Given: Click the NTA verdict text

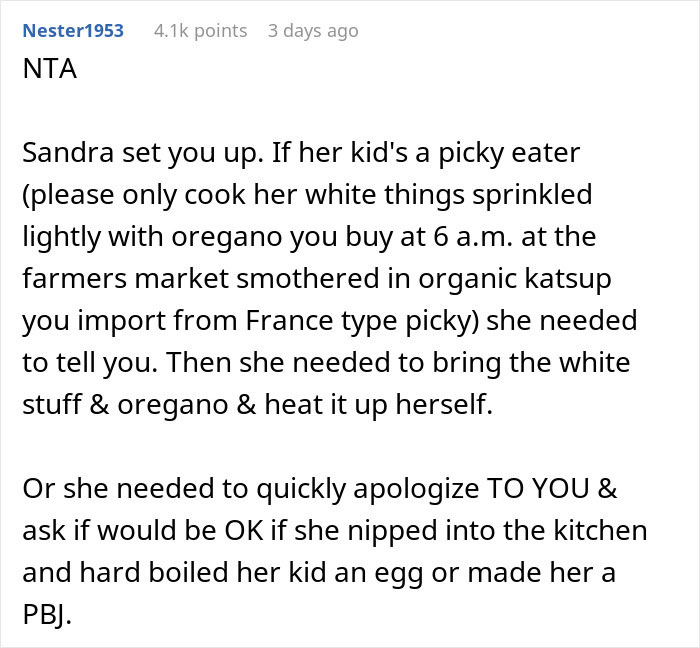Looking at the screenshot, I should (50, 69).
